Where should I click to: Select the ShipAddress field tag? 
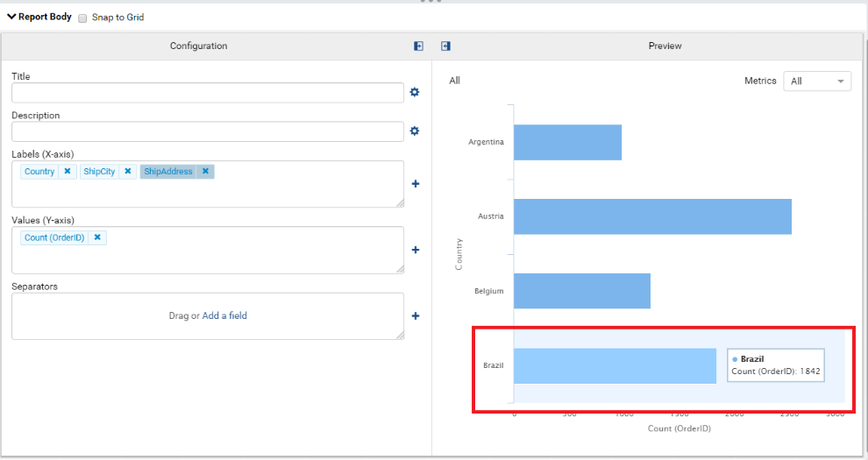pyautogui.click(x=168, y=172)
